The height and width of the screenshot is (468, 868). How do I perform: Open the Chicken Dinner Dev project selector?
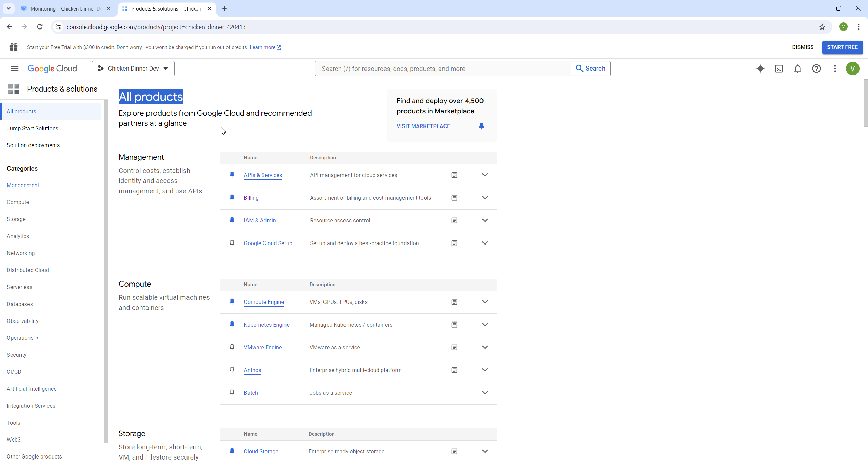[x=133, y=69]
